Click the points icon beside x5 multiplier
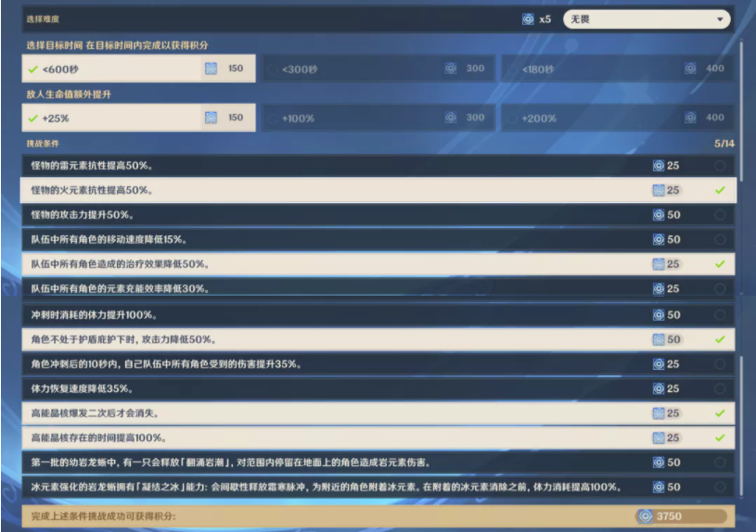Viewport: 756px width, 532px height. [528, 19]
